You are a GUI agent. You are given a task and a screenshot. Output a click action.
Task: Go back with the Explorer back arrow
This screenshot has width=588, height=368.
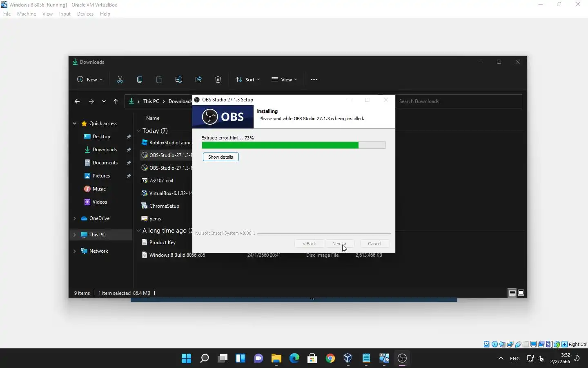pos(77,101)
